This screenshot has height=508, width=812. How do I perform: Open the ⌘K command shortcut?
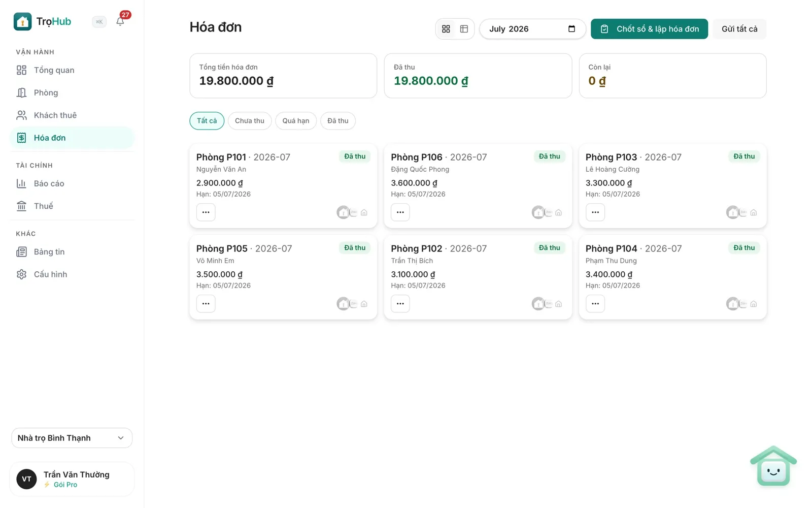tap(99, 21)
